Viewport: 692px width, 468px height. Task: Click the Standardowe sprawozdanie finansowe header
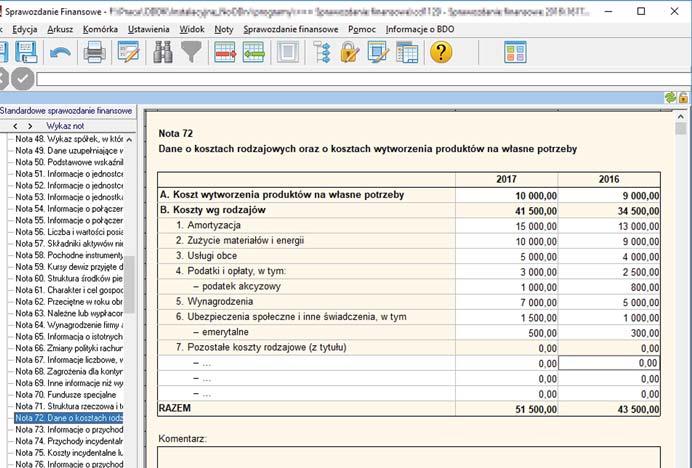66,110
